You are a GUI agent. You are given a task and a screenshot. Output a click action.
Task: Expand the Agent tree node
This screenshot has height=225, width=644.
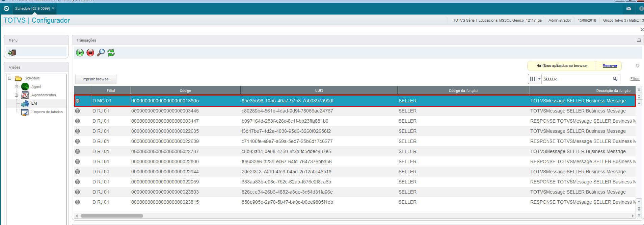(16, 86)
